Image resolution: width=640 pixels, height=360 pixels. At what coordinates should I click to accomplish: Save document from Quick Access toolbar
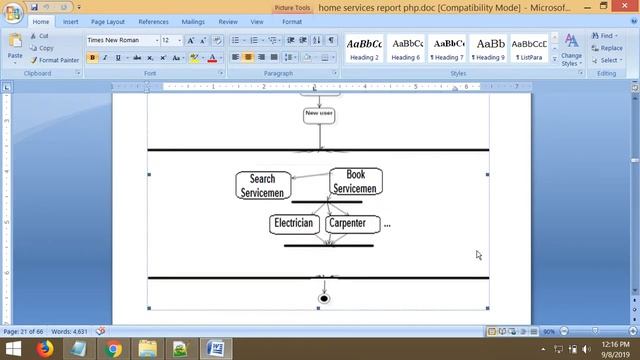(34, 7)
